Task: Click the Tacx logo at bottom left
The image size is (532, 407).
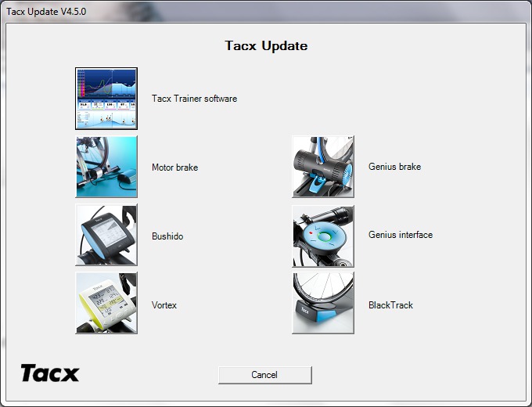Action: click(x=50, y=373)
